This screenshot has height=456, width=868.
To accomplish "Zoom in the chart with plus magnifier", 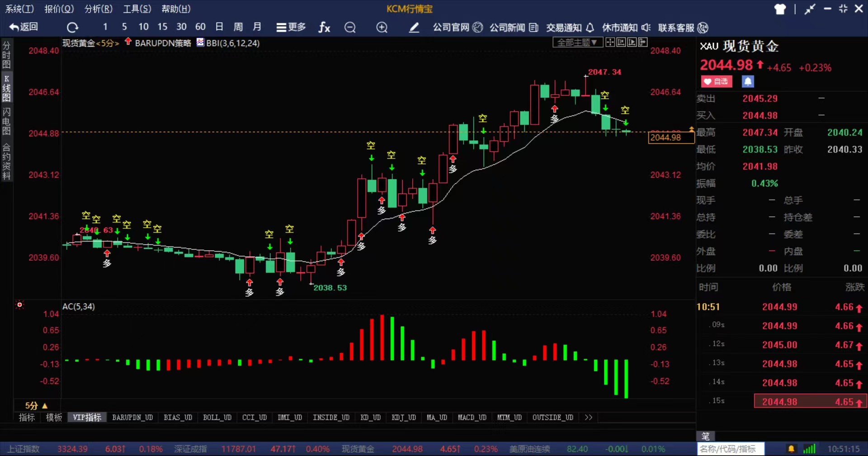I will coord(382,28).
